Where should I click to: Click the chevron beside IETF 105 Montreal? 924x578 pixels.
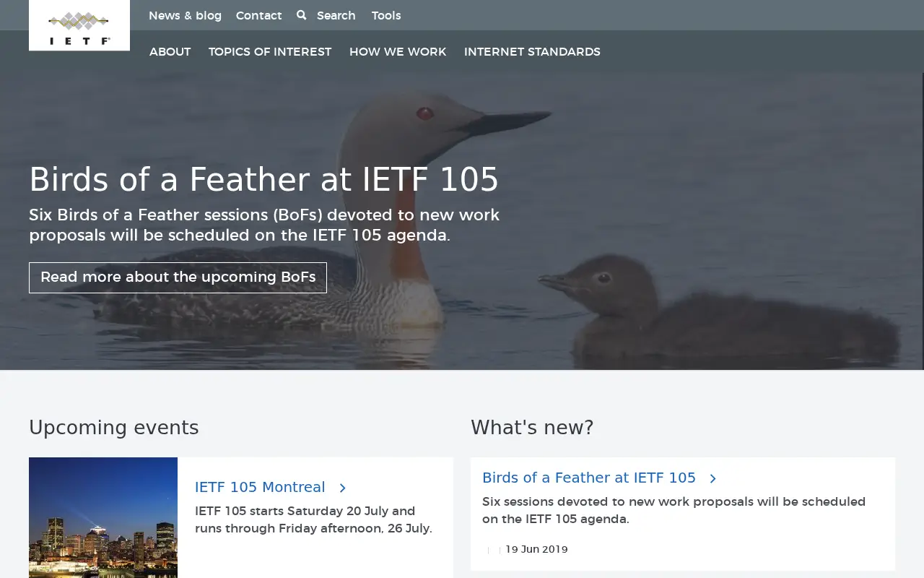click(343, 488)
